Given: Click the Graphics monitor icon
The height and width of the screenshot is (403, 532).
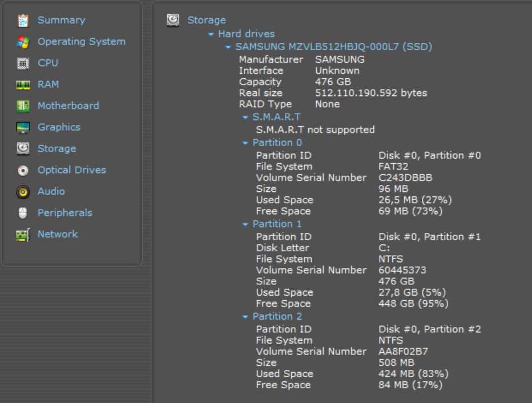Looking at the screenshot, I should coord(23,128).
